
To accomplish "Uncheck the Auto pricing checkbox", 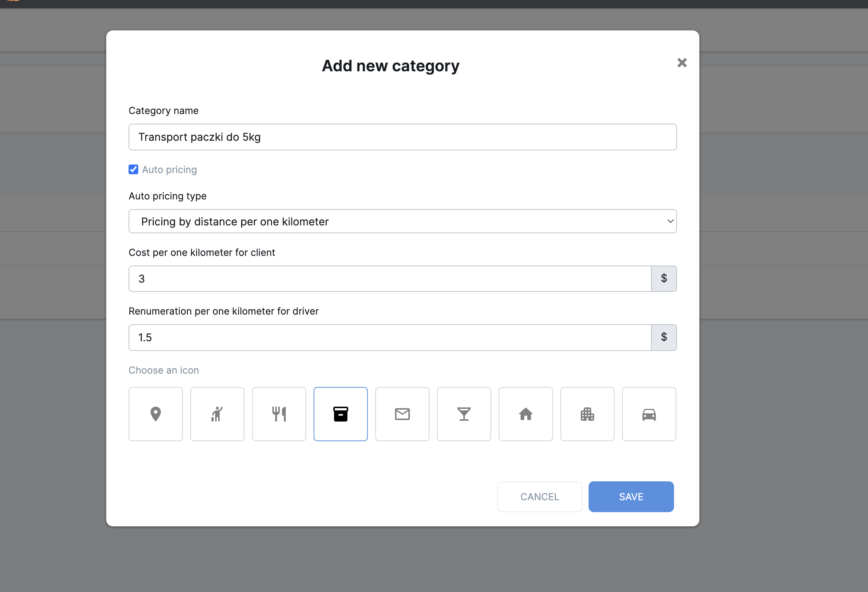I will pos(133,169).
